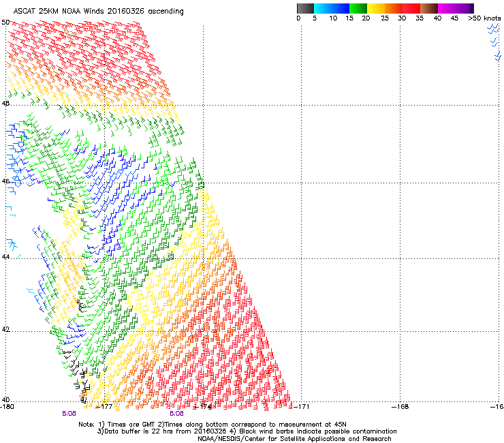Click the red 30-35 knots color swatch
This screenshot has height=443, width=504.
(x=411, y=8)
